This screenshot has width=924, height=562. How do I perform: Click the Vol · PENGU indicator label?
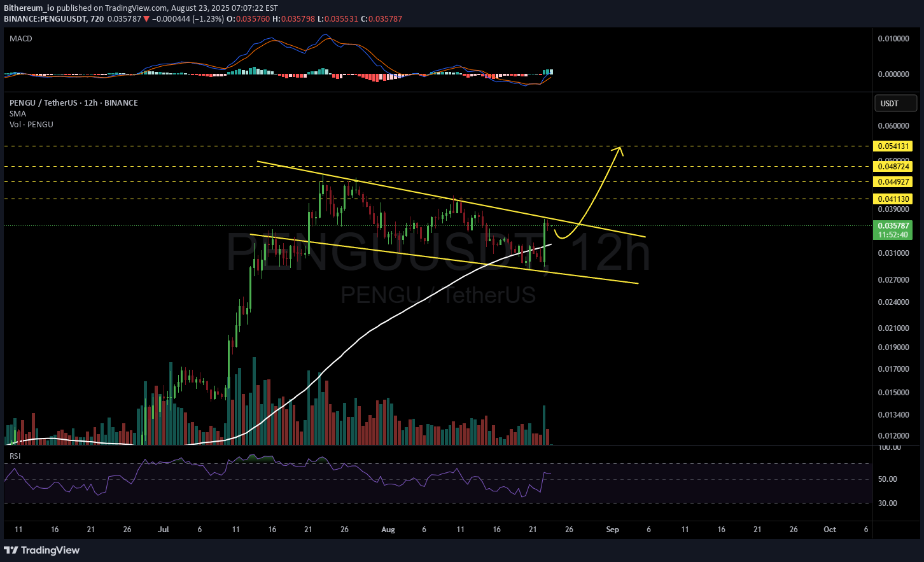pos(31,125)
